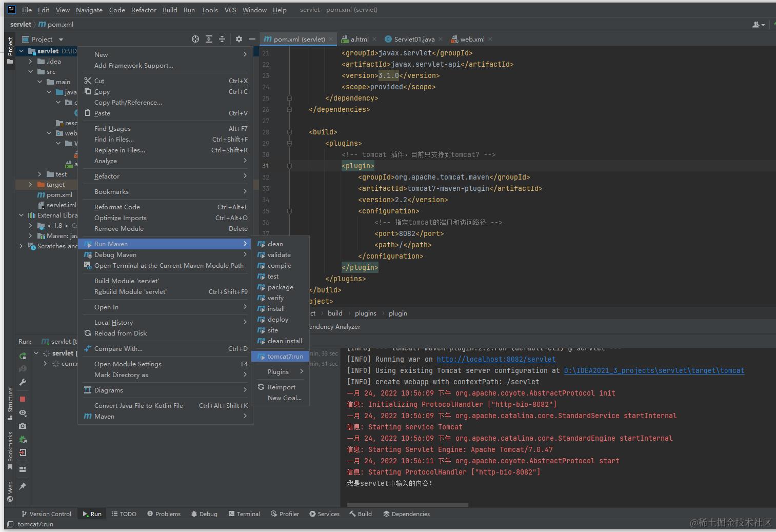Click the locate (select opened file) icon
This screenshot has height=532, width=776.
pyautogui.click(x=195, y=39)
